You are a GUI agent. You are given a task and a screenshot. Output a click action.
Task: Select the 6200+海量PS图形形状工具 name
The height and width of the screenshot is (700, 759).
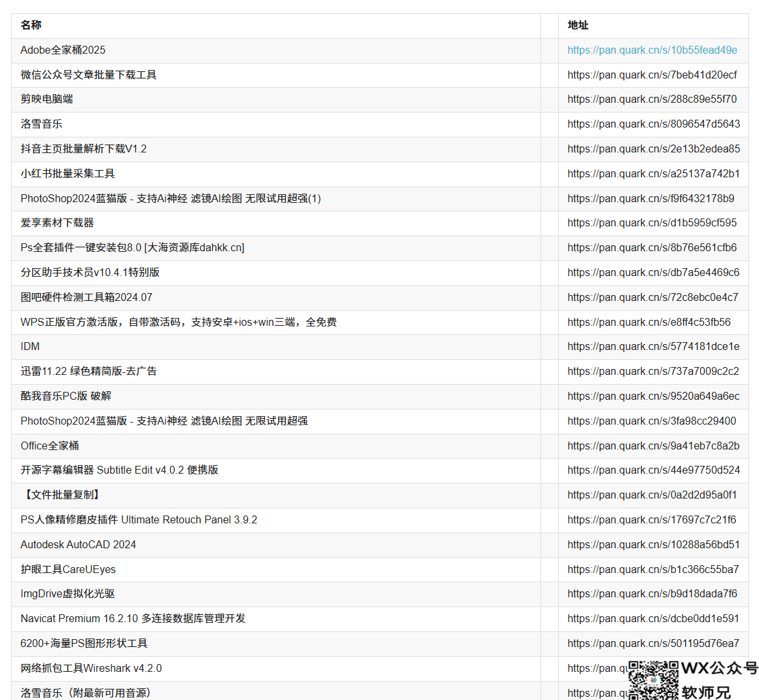coord(84,644)
